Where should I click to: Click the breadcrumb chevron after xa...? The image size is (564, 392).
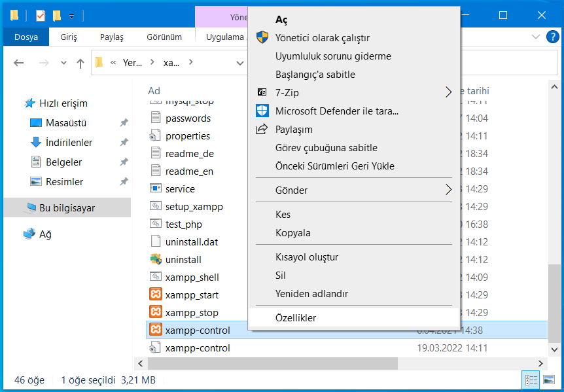click(190, 62)
